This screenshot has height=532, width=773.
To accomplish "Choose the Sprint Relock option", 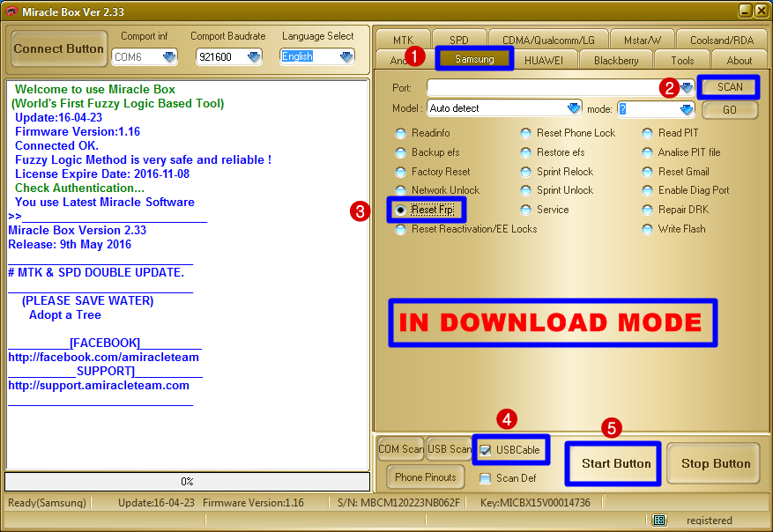I will pos(526,172).
